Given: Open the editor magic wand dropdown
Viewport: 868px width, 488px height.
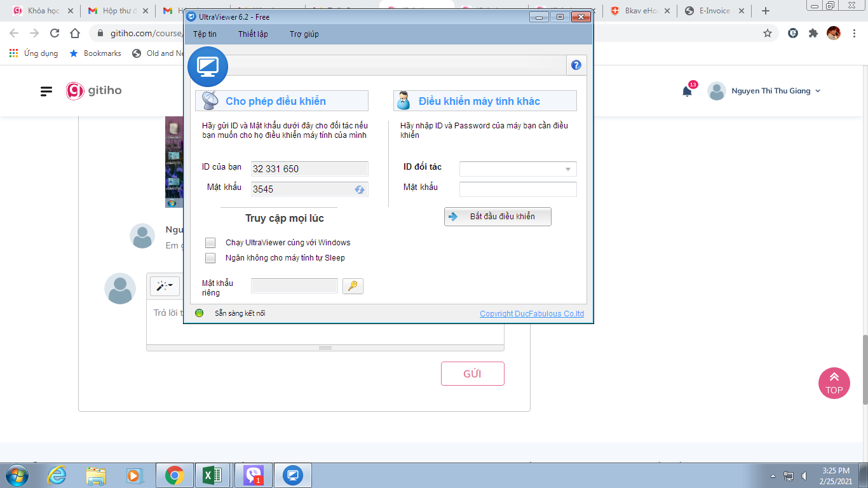Looking at the screenshot, I should (x=165, y=286).
